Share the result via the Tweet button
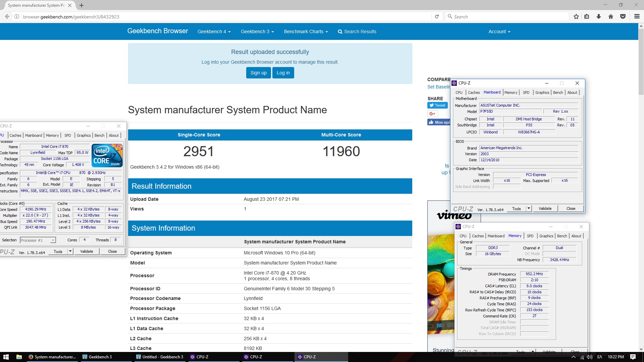 click(x=437, y=105)
